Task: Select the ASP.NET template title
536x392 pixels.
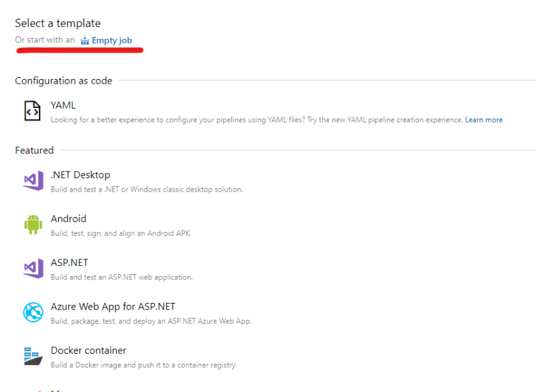Action: (70, 263)
